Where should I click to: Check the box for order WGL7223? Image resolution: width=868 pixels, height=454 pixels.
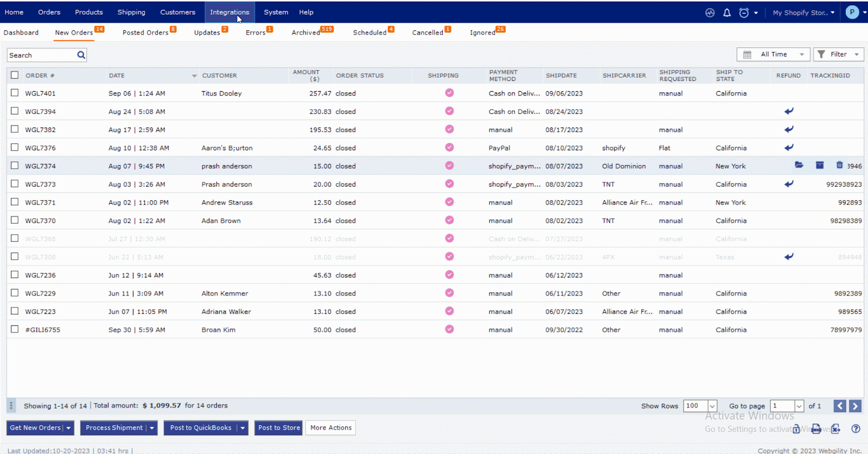click(15, 311)
